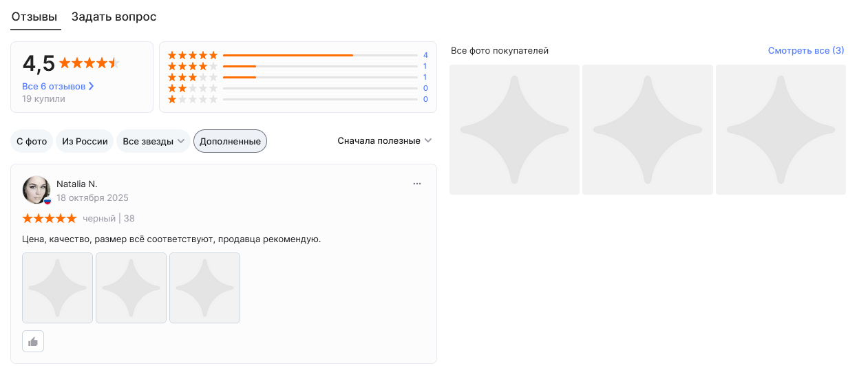Open the three-dot review options menu
This screenshot has width=868, height=366.
coord(416,184)
